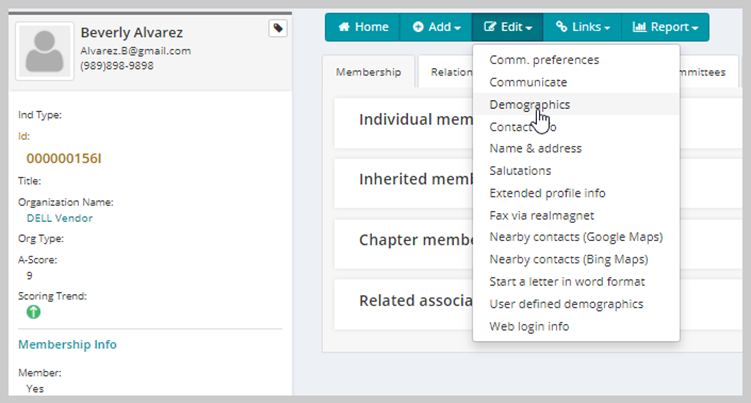Switch to the Membership tab
Viewport: 751px width, 403px height.
368,72
